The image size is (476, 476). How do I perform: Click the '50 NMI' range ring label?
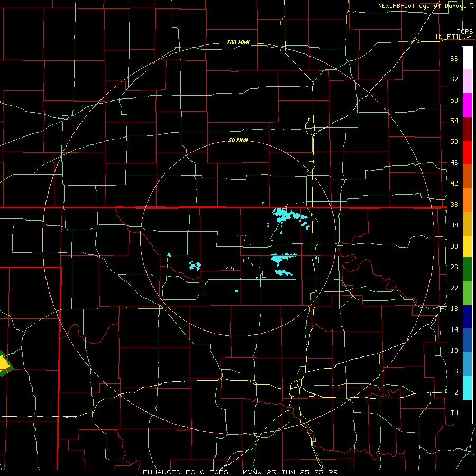click(238, 140)
